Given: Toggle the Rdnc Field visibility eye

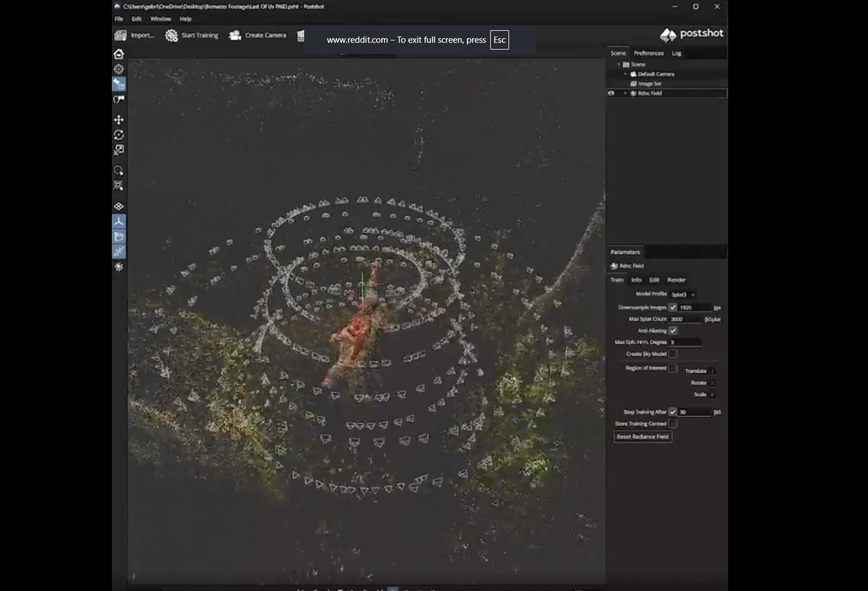Looking at the screenshot, I should point(611,93).
